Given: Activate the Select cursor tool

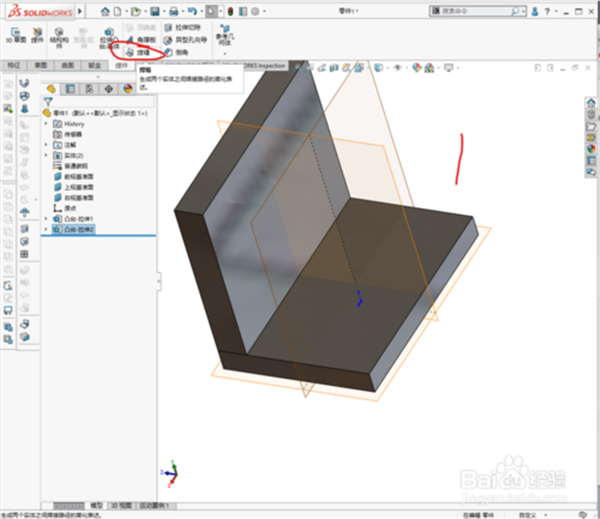Looking at the screenshot, I should (x=211, y=11).
